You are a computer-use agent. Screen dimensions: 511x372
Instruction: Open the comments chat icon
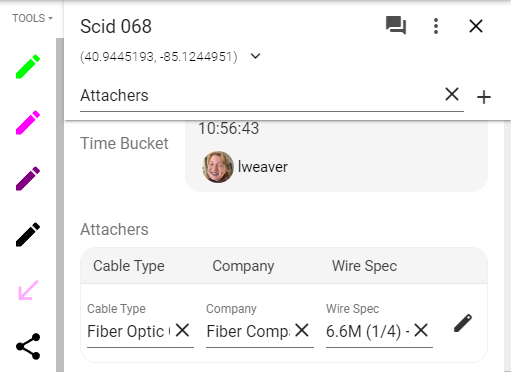pos(396,26)
